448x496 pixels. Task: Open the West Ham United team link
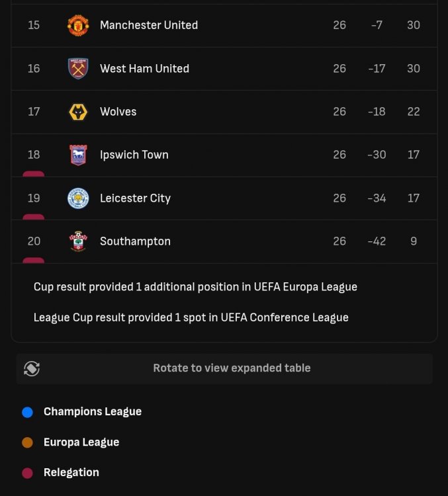tap(144, 68)
